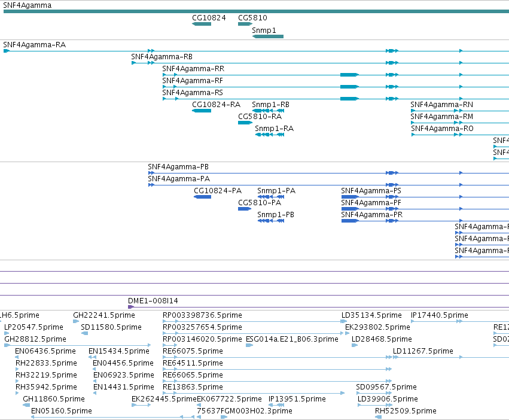The height and width of the screenshot is (420, 509).
Task: Click the SNF4Agamma-RR transcript label
Action: coord(193,69)
